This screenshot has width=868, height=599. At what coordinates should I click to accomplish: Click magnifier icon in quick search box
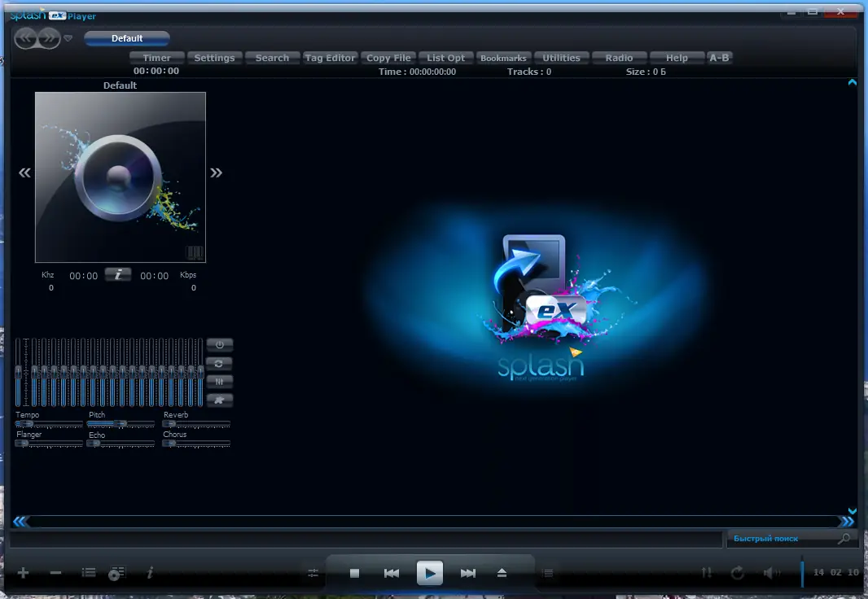[844, 538]
